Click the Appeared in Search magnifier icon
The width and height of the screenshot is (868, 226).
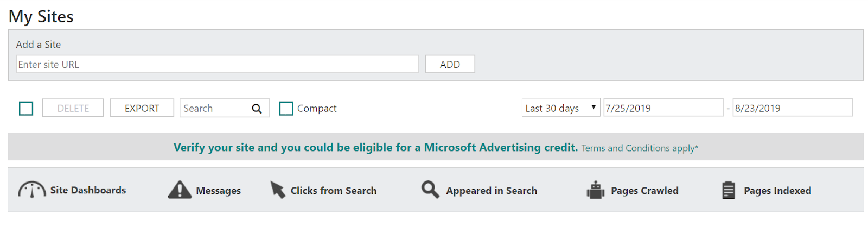pos(430,190)
